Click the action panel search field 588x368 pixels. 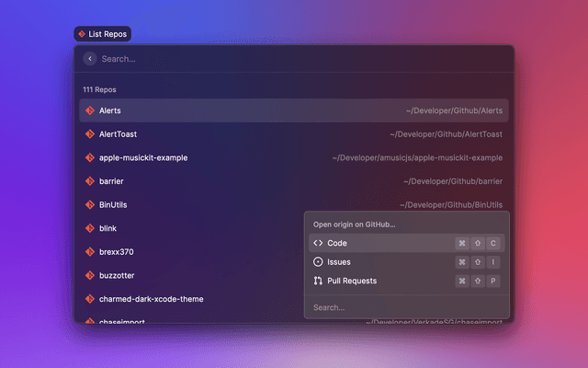[404, 307]
